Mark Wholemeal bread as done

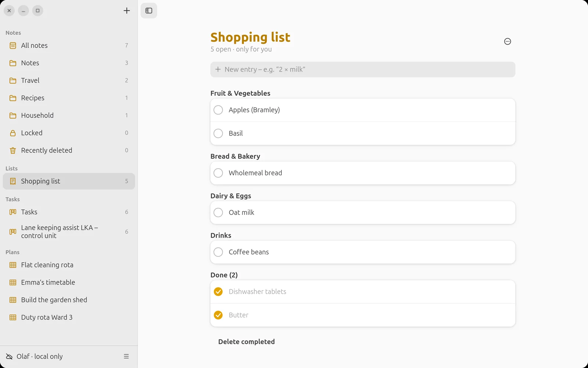[218, 173]
